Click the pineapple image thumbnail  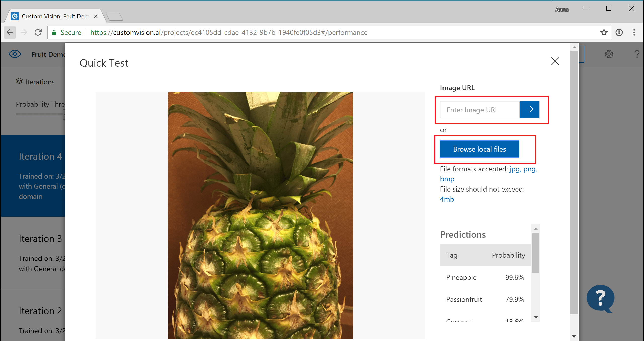tap(261, 213)
